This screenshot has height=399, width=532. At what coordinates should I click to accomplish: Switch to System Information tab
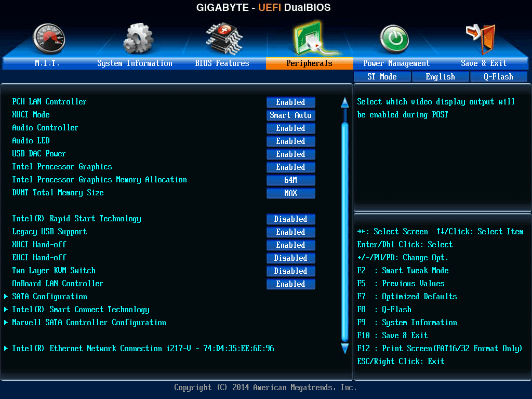(135, 63)
